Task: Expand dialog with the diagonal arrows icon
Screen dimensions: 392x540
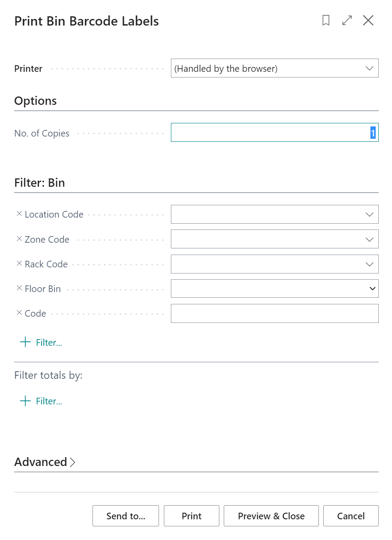Action: click(x=347, y=20)
